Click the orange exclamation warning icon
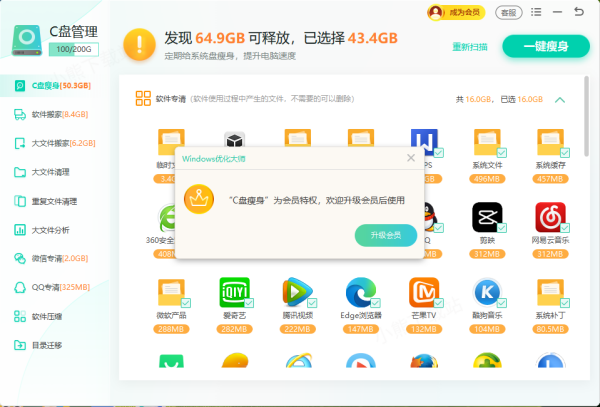 click(x=139, y=45)
